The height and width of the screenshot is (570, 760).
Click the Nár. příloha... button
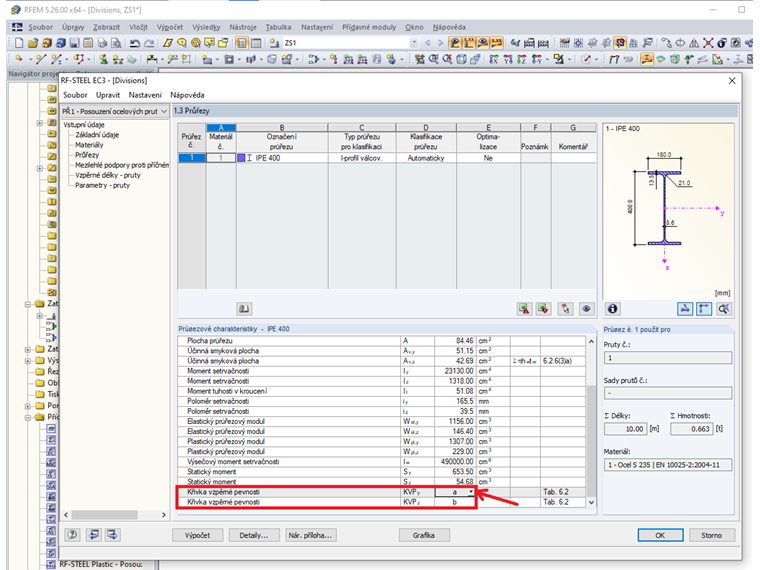point(310,535)
